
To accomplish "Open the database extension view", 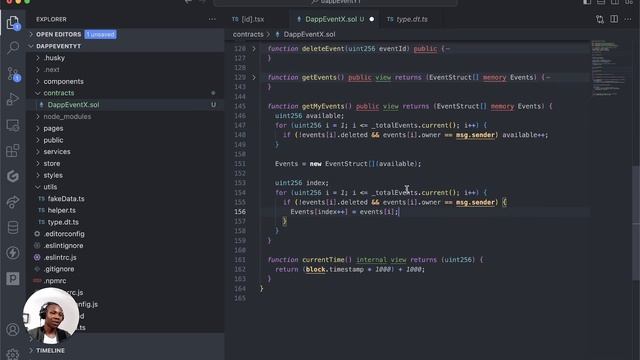I will click(x=13, y=227).
